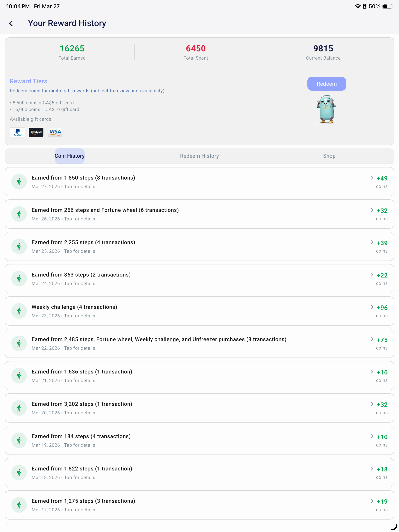Expand chevron on the Mar 17 entry
The image size is (399, 532).
click(372, 501)
